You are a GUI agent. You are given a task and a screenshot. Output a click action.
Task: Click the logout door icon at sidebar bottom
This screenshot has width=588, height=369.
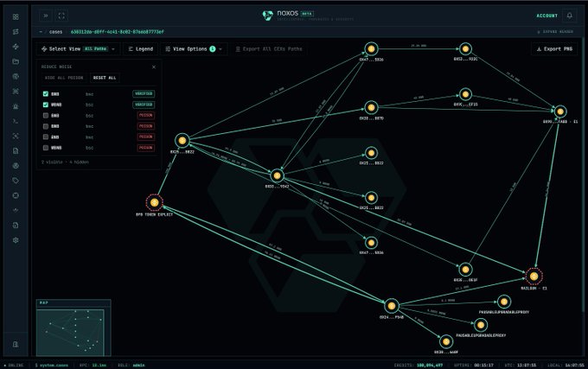point(16,344)
